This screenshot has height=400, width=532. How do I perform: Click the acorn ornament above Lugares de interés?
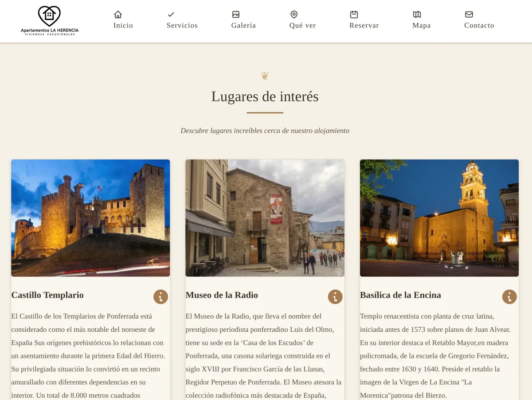(265, 75)
